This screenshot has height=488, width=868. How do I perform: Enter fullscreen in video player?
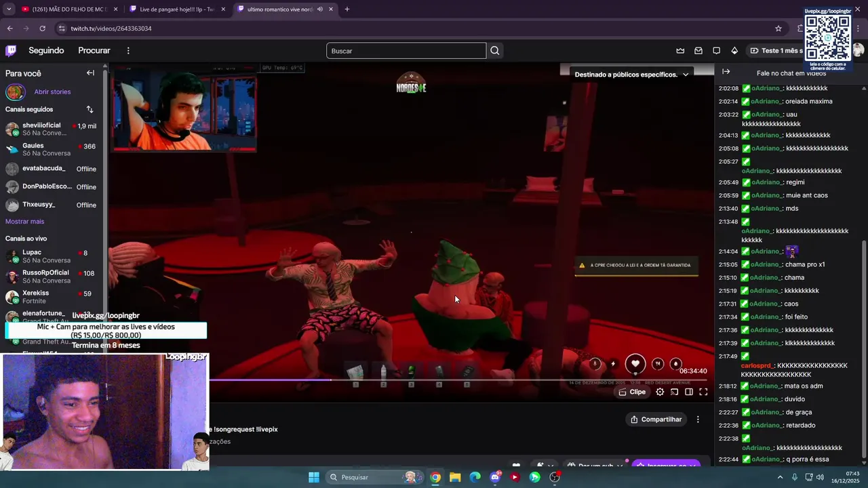click(x=703, y=392)
